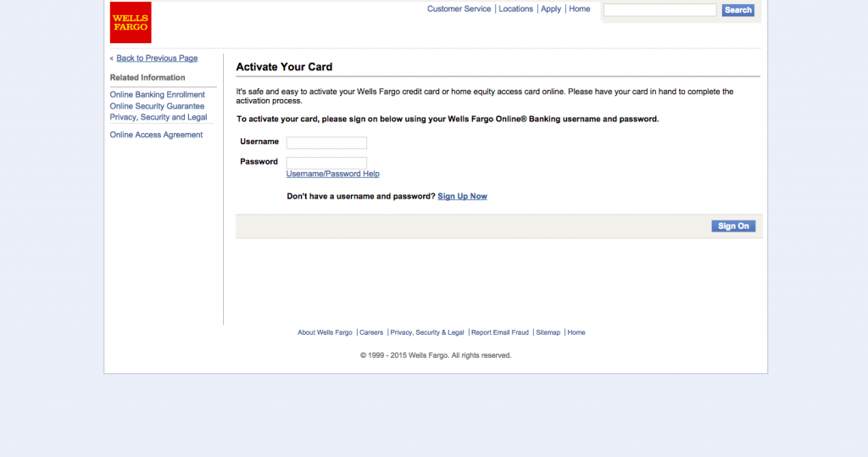Click the Sign On button
The height and width of the screenshot is (457, 868).
(x=733, y=226)
